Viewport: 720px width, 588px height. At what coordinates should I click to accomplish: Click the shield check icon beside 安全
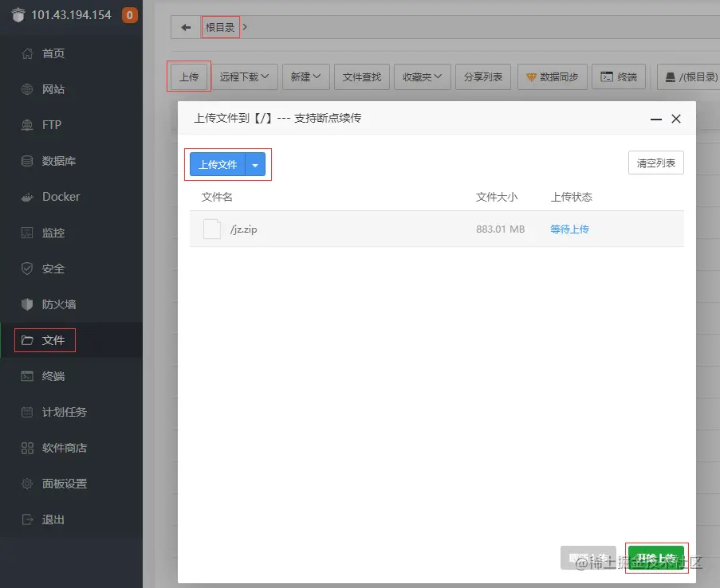[27, 269]
